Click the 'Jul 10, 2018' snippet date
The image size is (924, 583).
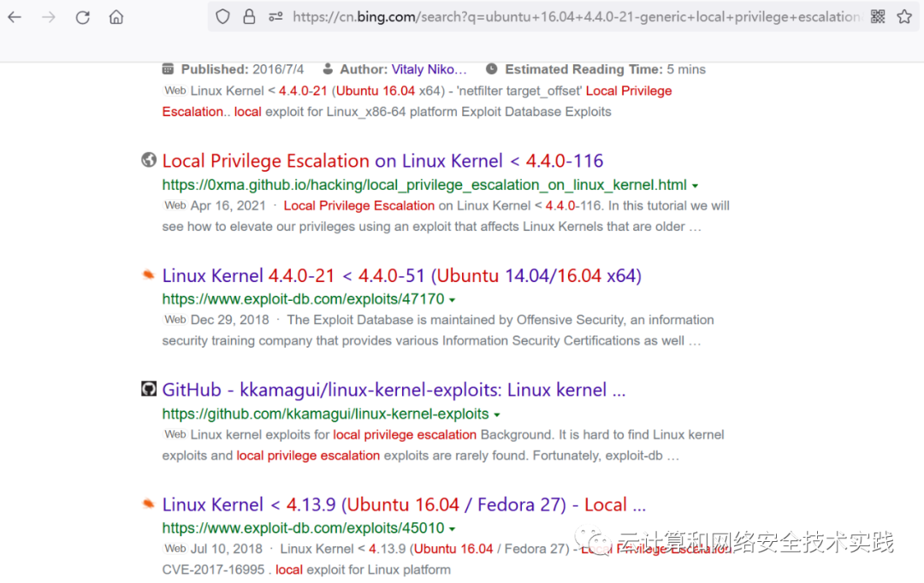tap(226, 549)
